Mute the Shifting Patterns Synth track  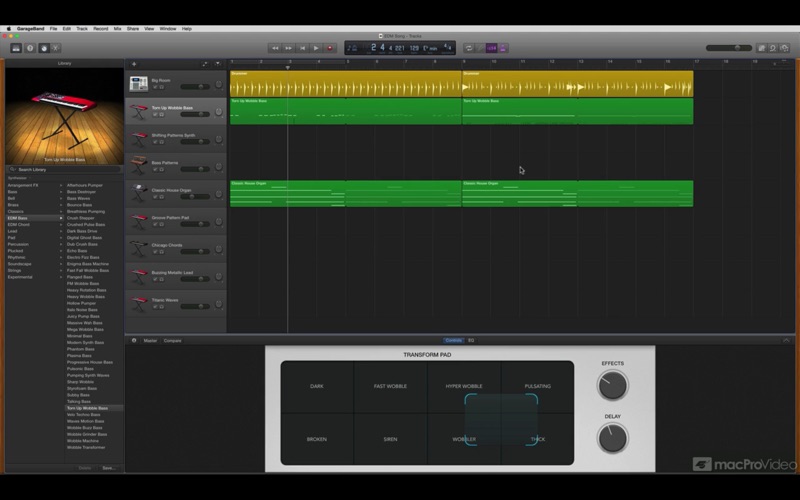155,142
